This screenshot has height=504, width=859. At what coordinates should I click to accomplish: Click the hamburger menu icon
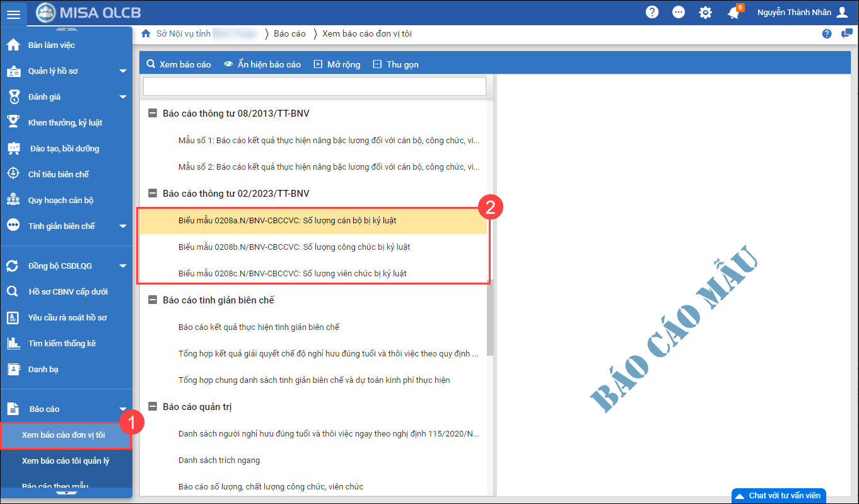[x=13, y=14]
